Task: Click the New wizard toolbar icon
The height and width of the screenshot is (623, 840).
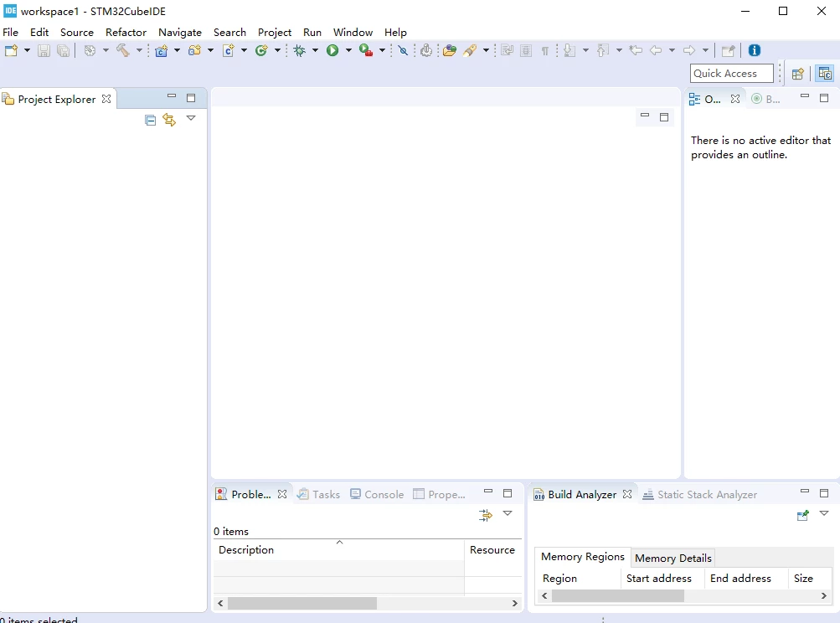Action: [x=11, y=50]
